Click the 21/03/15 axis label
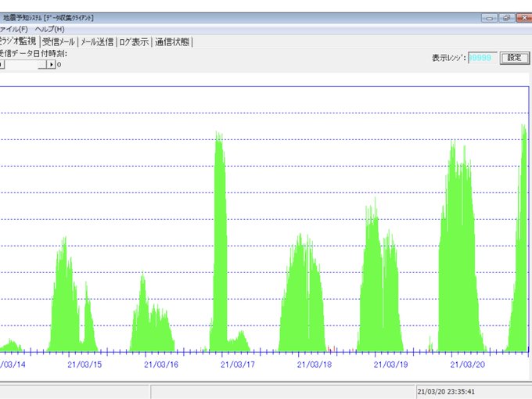This screenshot has width=532, height=399. click(84, 365)
